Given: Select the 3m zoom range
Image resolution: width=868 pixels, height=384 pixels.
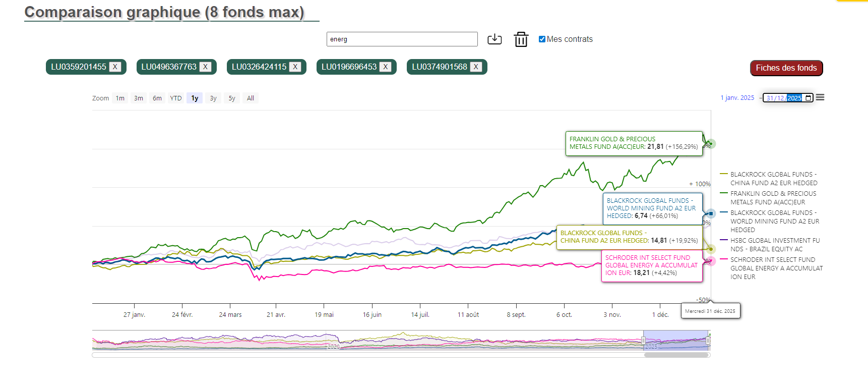Looking at the screenshot, I should [x=139, y=98].
